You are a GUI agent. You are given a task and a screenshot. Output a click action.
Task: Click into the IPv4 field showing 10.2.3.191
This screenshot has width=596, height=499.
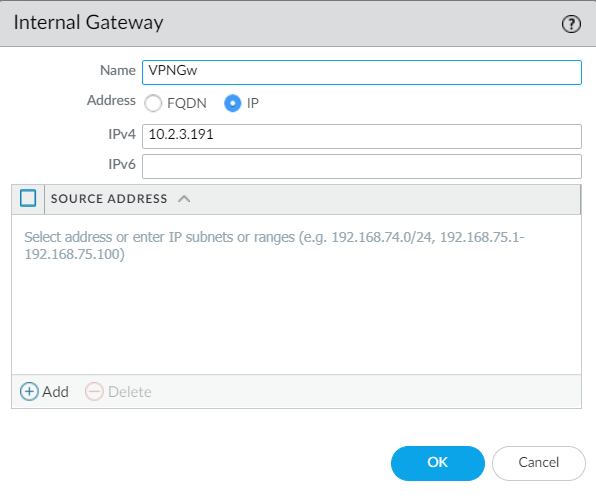[362, 136]
